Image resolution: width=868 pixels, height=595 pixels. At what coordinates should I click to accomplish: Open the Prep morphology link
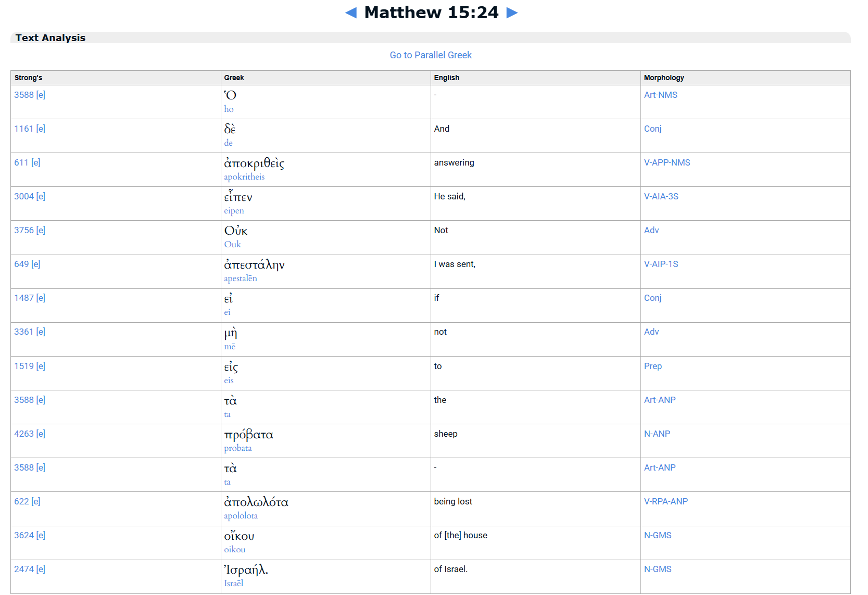(652, 366)
